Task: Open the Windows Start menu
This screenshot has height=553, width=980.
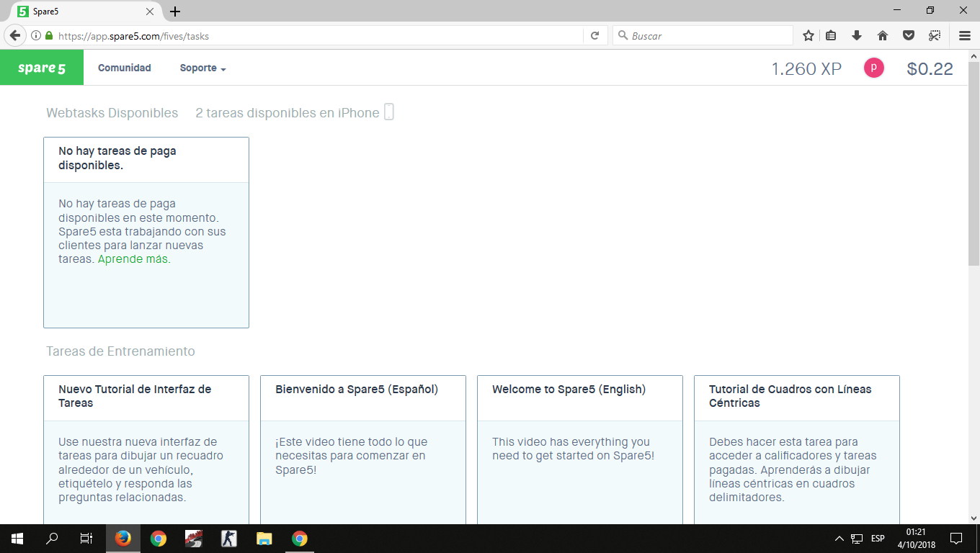Action: click(17, 538)
